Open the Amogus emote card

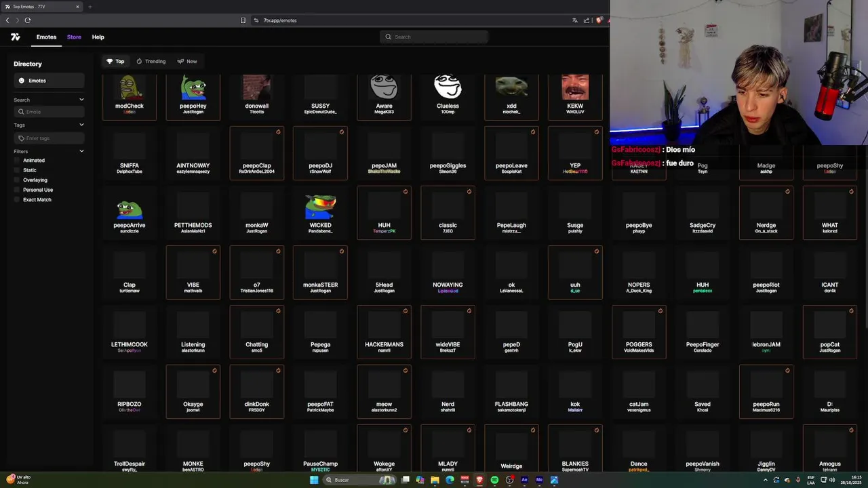830,449
